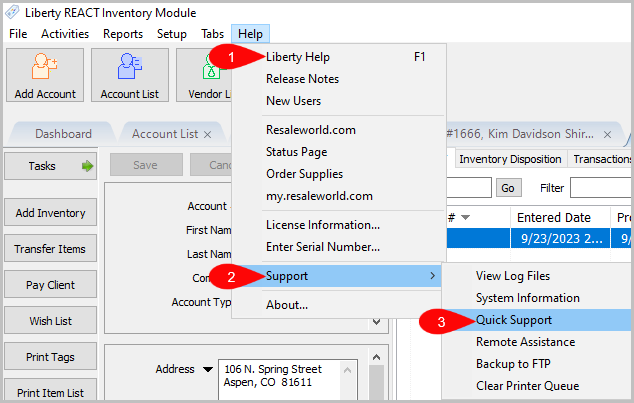Click Quick Support submenu entry

537,320
